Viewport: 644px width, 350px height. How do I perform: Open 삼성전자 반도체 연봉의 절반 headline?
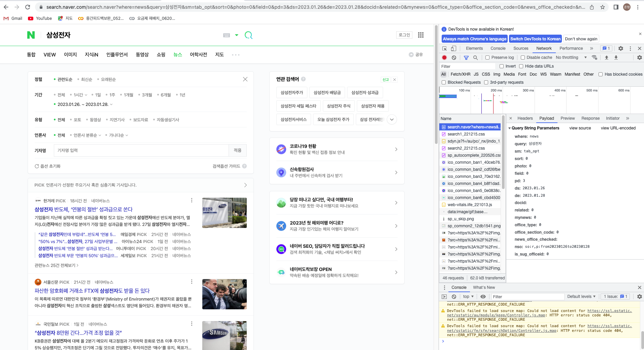point(83,209)
